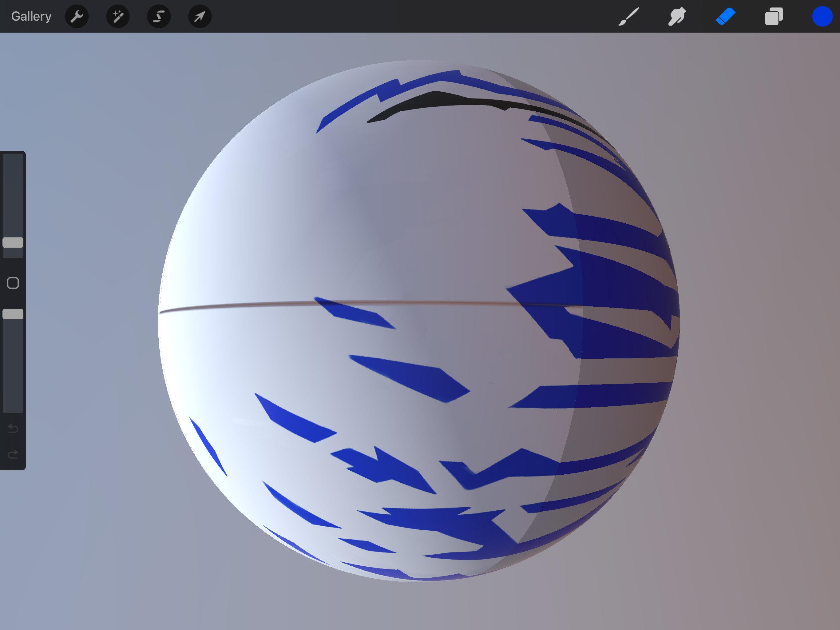Select the Paint brush tool
Screen dimensions: 840x630
(628, 16)
